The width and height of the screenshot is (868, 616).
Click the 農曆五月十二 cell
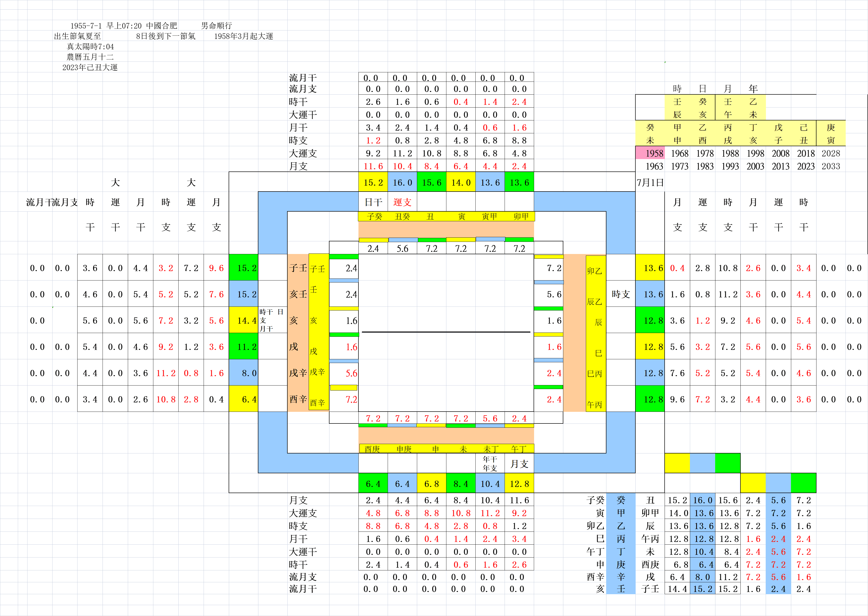click(x=90, y=57)
